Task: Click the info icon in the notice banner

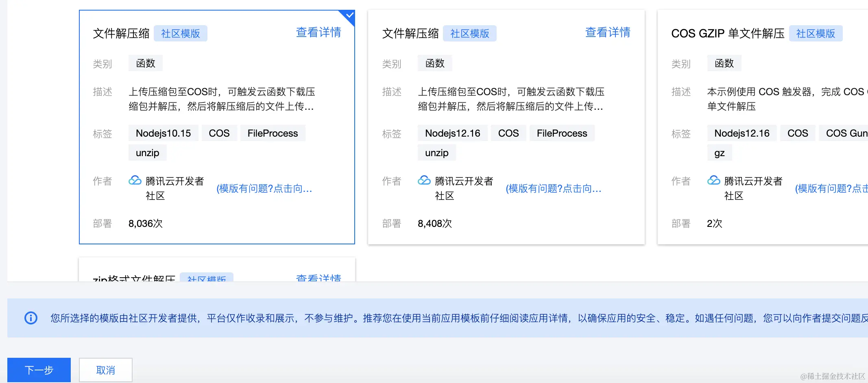Action: pos(31,318)
